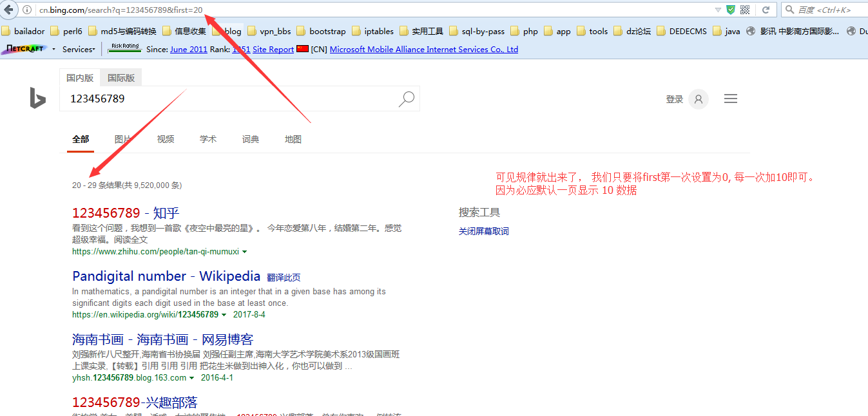
Task: Open the 123456789-兴趣部落 result
Action: (x=135, y=402)
